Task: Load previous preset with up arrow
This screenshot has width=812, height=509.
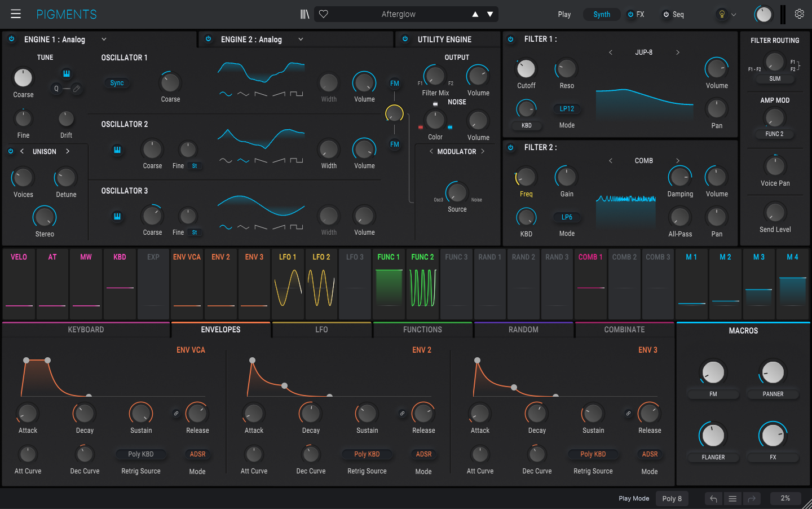Action: (475, 14)
